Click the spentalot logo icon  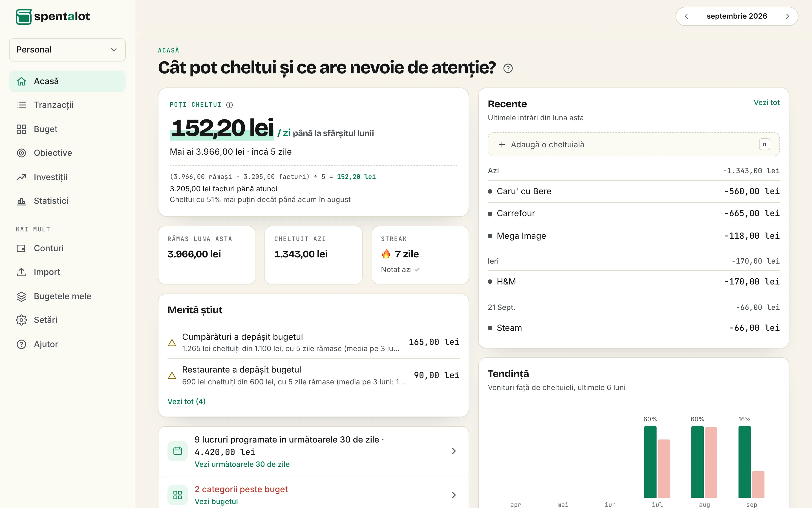(x=23, y=16)
